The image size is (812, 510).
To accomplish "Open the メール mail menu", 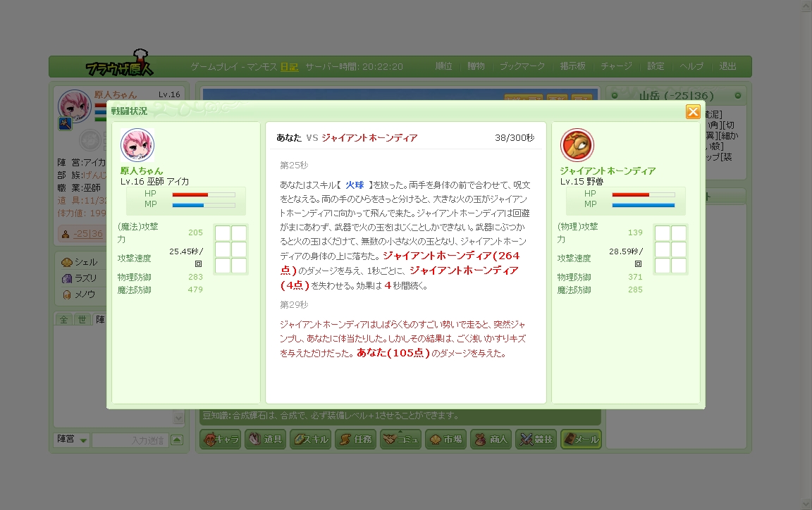I will pyautogui.click(x=581, y=439).
